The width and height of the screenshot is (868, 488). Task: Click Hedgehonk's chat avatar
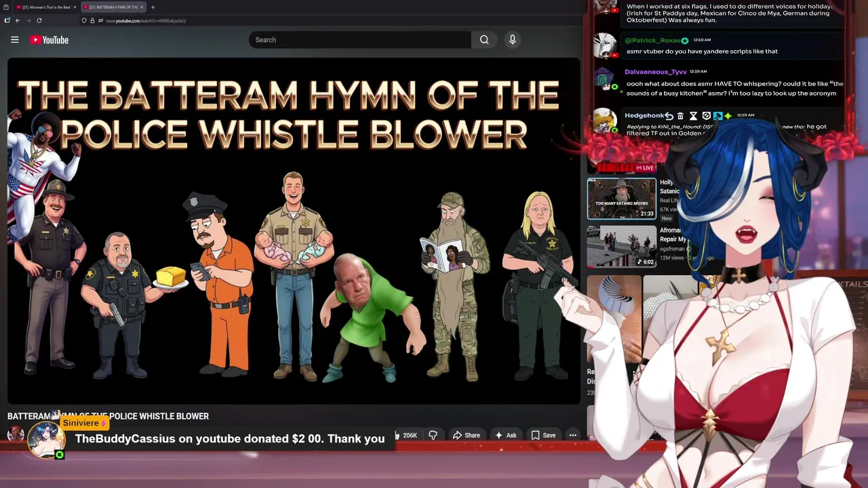pyautogui.click(x=604, y=121)
